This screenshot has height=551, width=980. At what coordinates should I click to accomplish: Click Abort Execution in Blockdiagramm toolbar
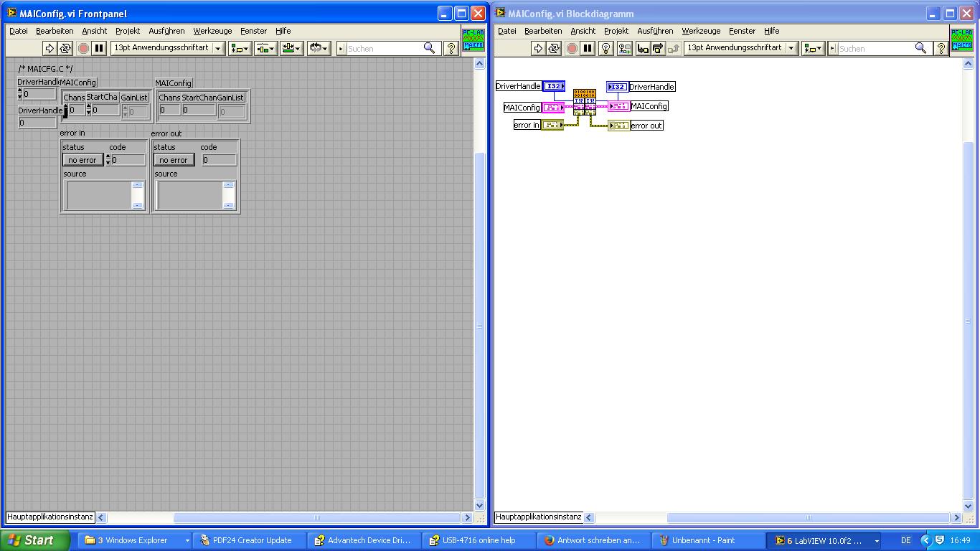(x=572, y=48)
